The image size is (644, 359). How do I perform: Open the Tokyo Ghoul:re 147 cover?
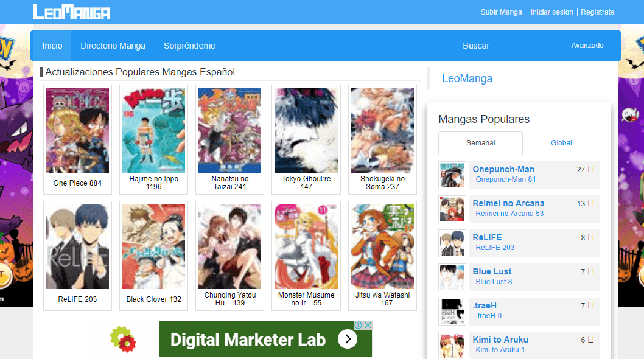pos(306,130)
